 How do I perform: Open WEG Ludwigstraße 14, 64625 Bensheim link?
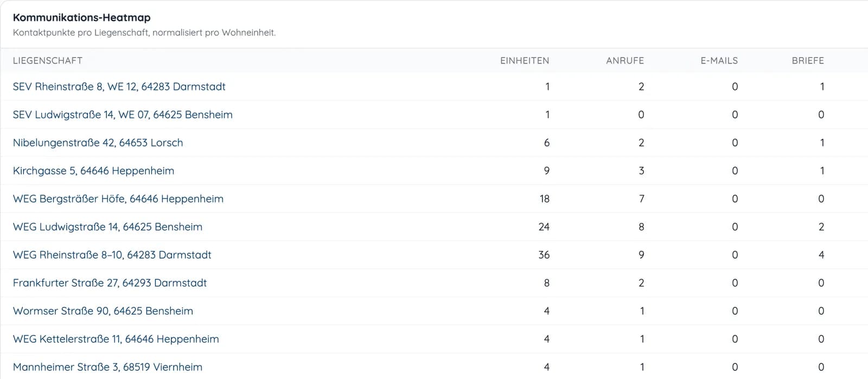107,227
